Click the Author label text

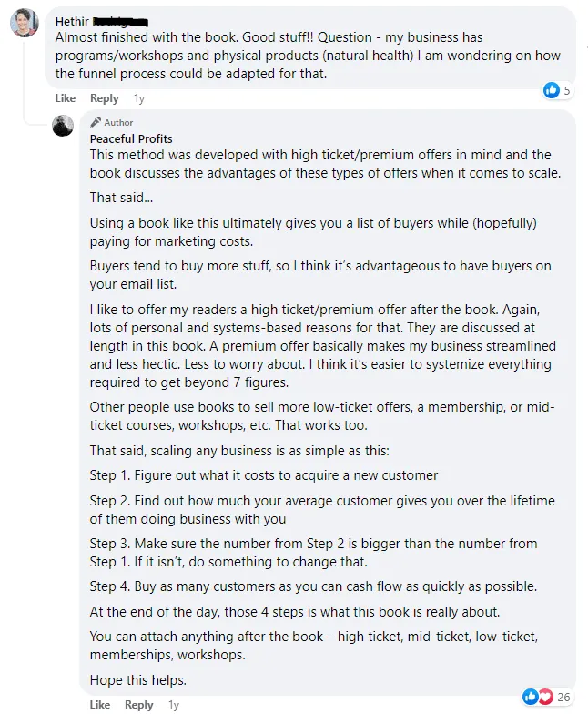pyautogui.click(x=118, y=122)
